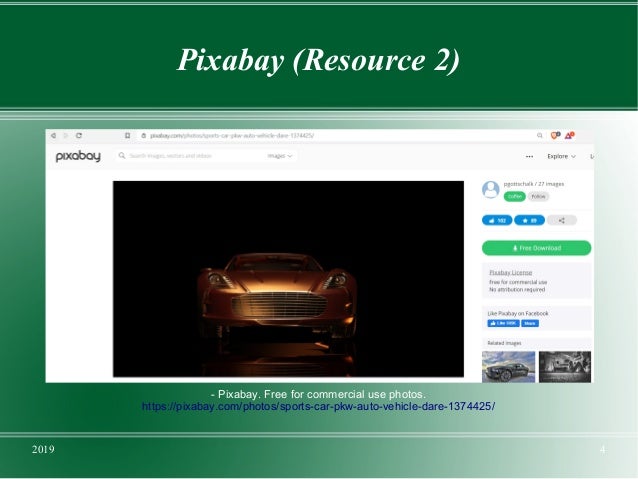This screenshot has height=479, width=638.
Task: Open the Brave shield icon
Action: pos(555,135)
